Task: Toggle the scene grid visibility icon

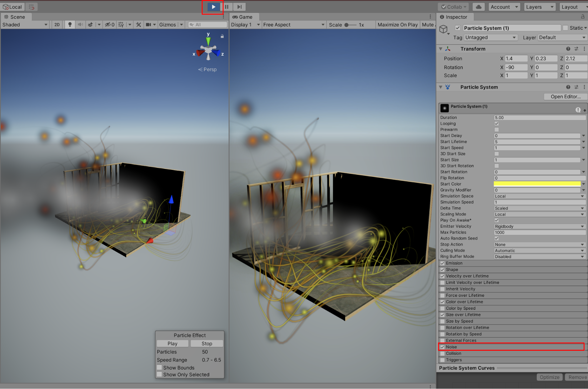Action: point(121,25)
